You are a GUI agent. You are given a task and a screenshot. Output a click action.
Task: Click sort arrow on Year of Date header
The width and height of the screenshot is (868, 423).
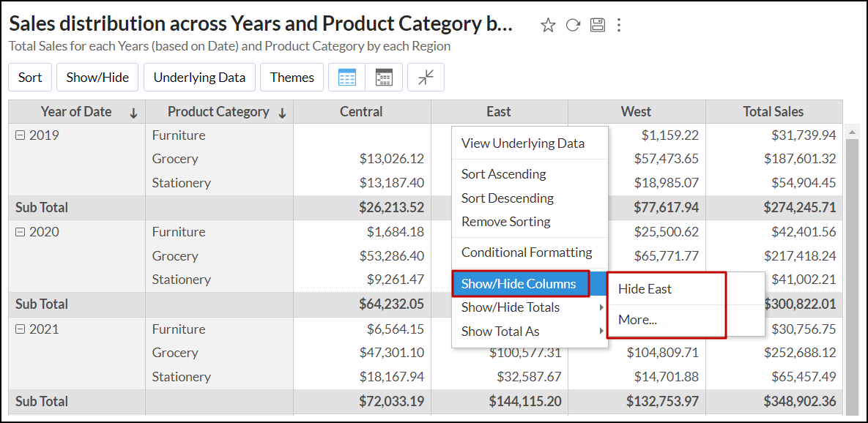click(x=133, y=113)
